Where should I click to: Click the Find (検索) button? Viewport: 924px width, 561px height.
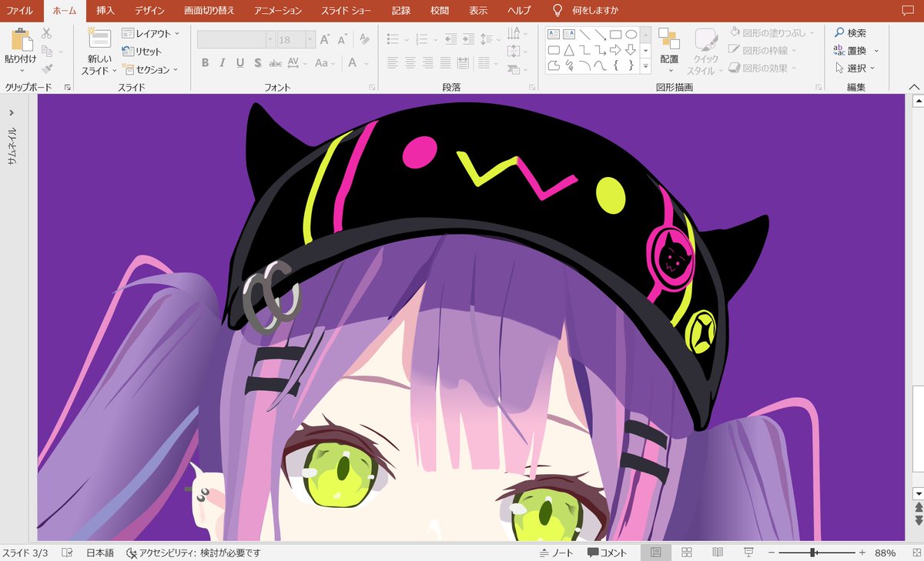(x=850, y=33)
